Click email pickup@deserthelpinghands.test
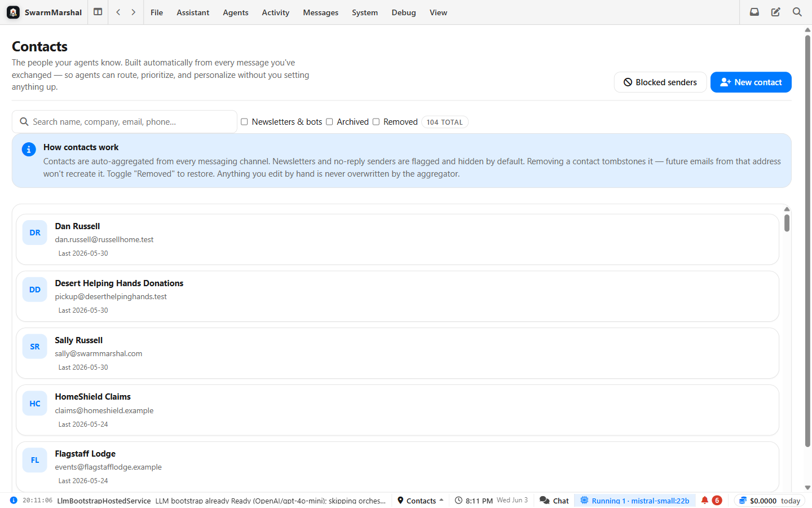812x508 pixels. pos(111,297)
